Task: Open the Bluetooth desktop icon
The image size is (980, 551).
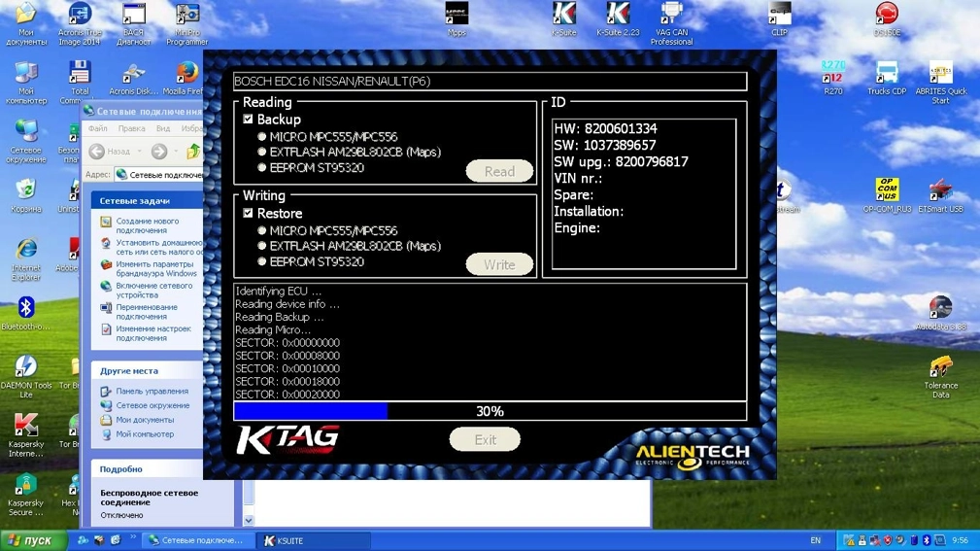Action: (25, 313)
